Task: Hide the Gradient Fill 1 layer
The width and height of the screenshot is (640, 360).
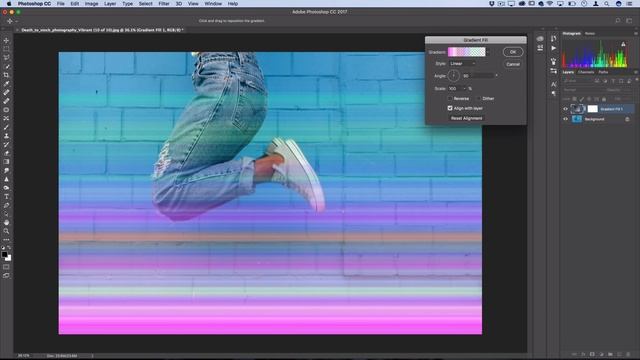Action: (x=565, y=109)
